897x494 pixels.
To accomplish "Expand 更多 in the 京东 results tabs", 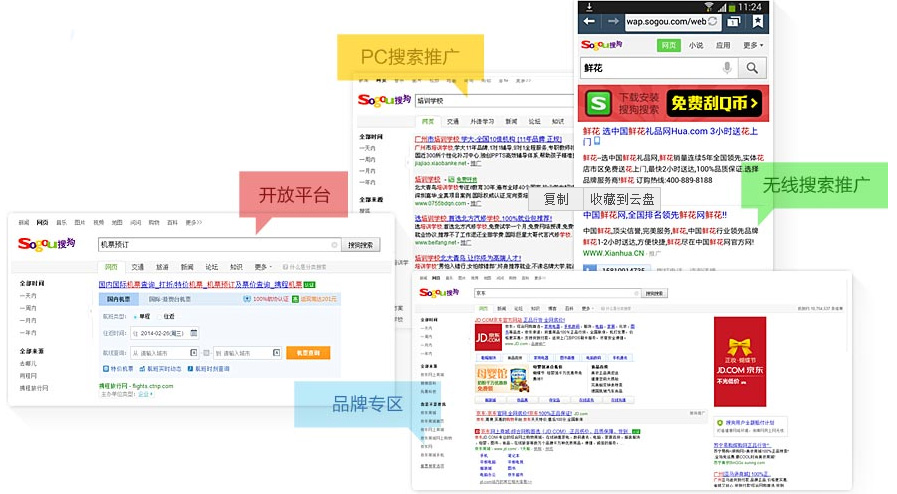I will [586, 309].
